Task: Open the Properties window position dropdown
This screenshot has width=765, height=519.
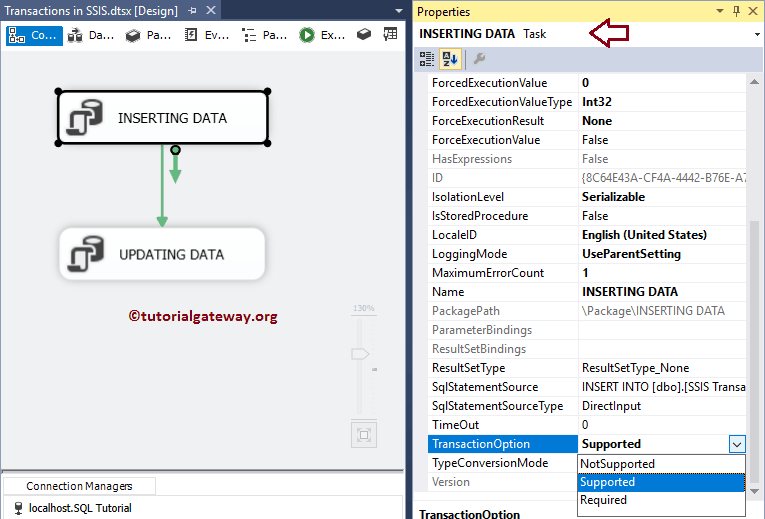Action: (720, 11)
